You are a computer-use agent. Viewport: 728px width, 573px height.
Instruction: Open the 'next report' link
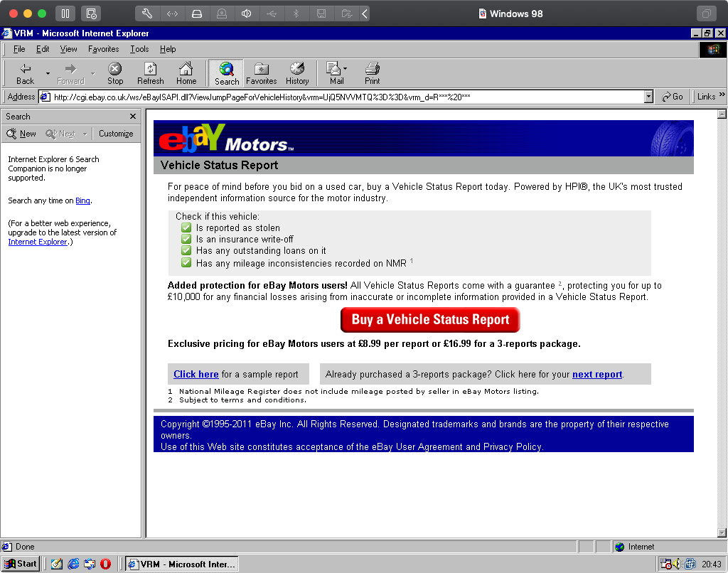tap(597, 374)
